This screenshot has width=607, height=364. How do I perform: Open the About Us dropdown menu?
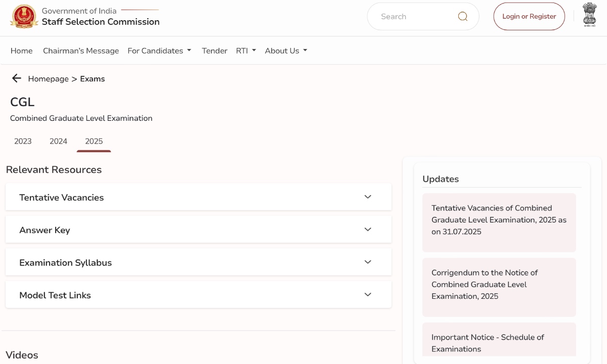click(x=286, y=51)
